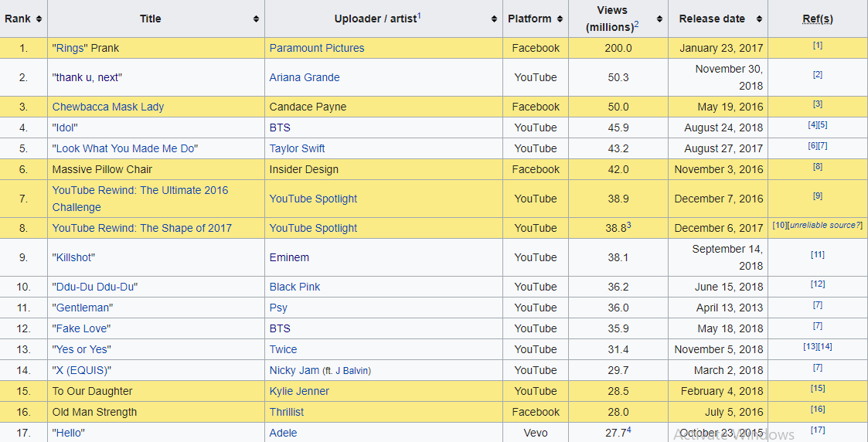
Task: Open footnote 2 in Views header
Action: (637, 24)
